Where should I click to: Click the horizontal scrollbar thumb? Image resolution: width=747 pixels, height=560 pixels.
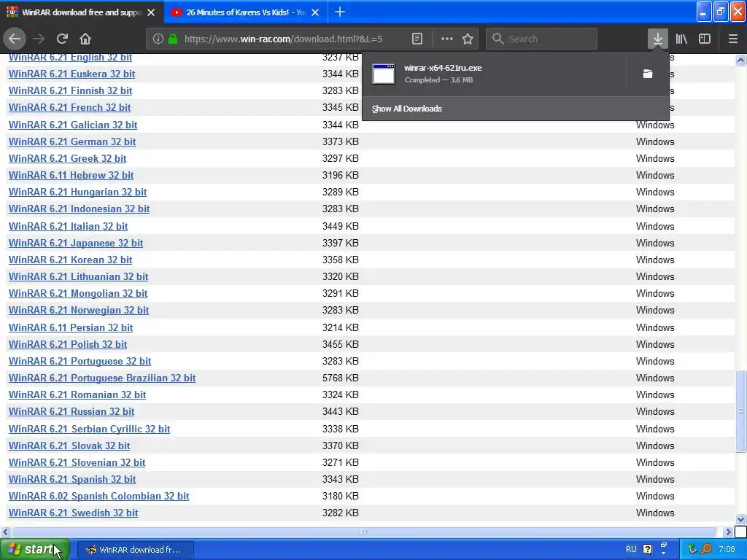pyautogui.click(x=364, y=532)
